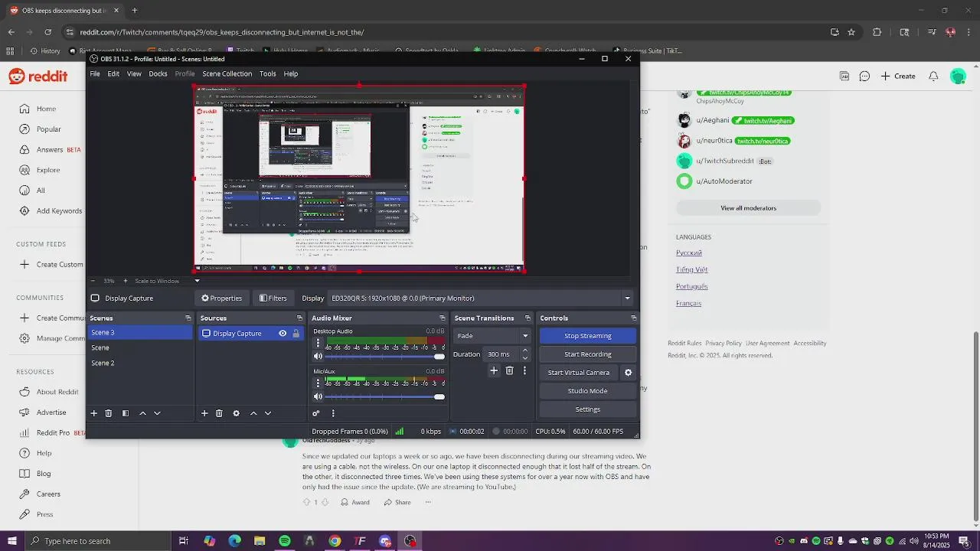The image size is (980, 551).
Task: Click transition Duration 300 ms field
Action: coord(501,354)
